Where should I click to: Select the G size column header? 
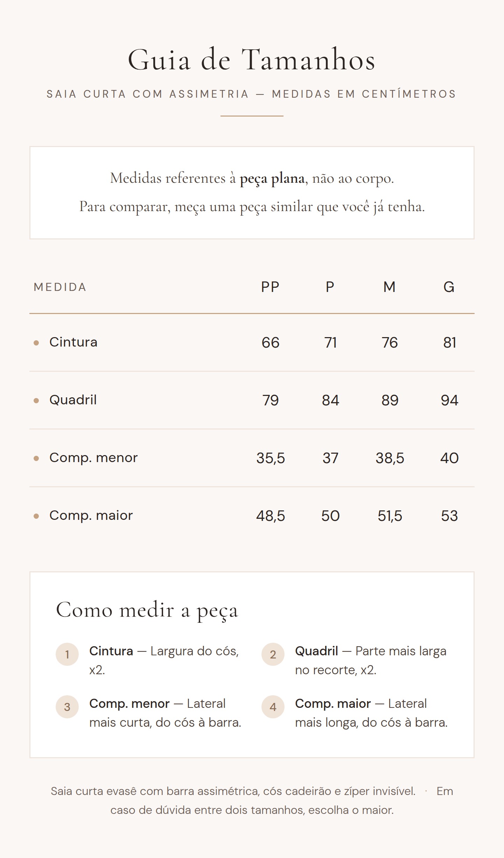pyautogui.click(x=449, y=287)
